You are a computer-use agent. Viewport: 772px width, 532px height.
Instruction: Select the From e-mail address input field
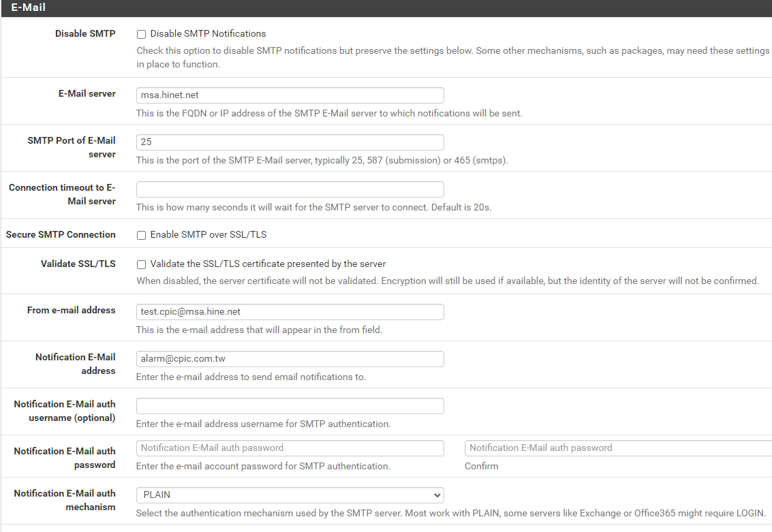tap(290, 312)
